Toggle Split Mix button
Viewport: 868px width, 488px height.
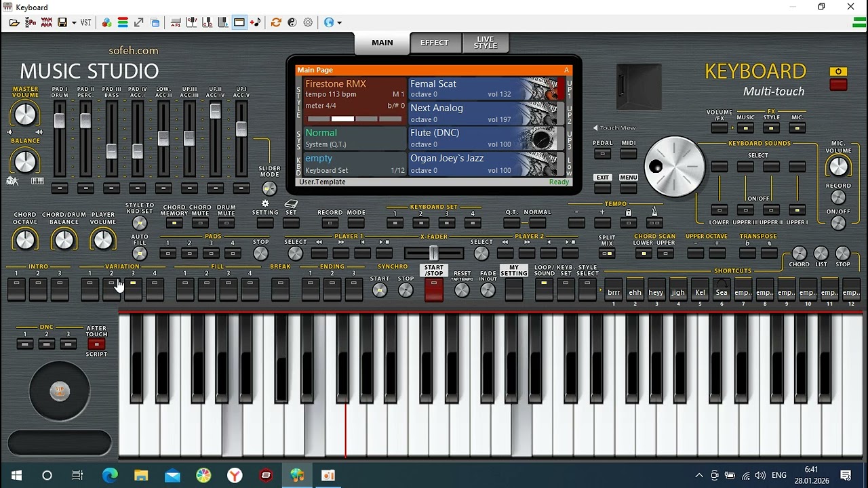[x=607, y=253]
